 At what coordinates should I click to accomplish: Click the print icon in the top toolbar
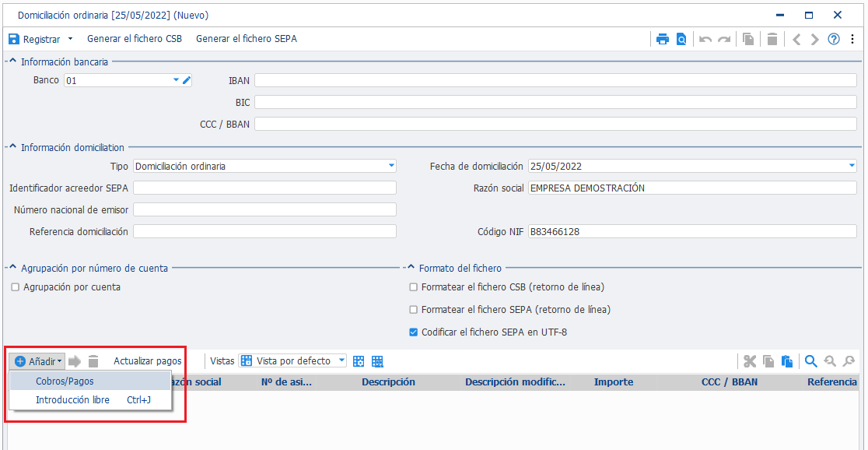coord(663,40)
